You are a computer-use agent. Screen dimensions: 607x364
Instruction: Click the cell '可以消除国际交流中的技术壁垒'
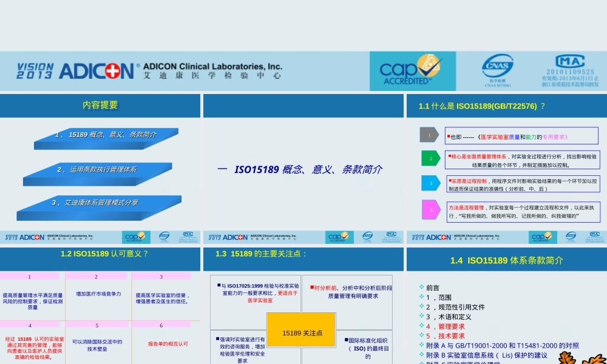point(97,345)
